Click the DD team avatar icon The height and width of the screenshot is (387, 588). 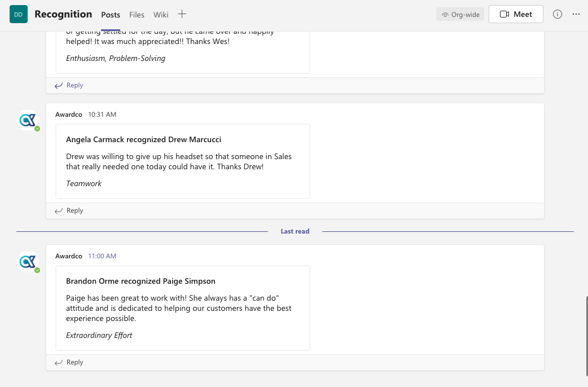tap(18, 15)
